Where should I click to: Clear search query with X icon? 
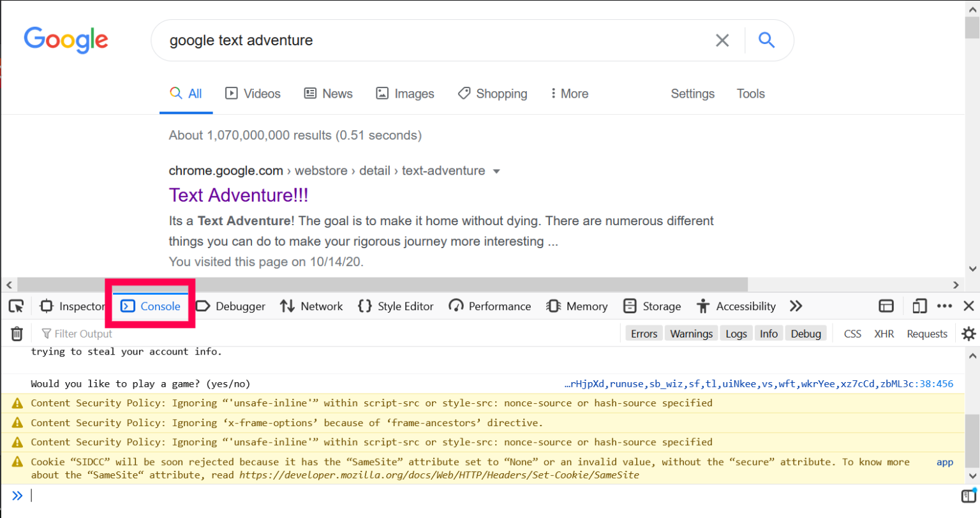[x=722, y=40]
